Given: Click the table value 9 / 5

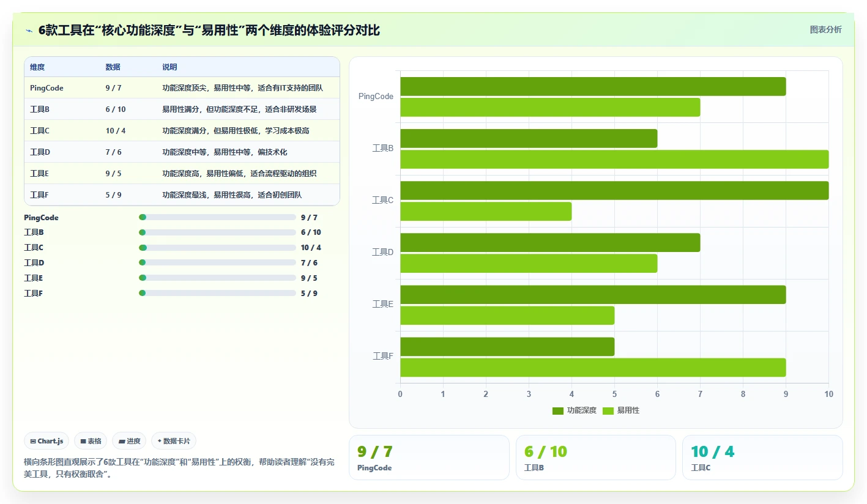Looking at the screenshot, I should [x=113, y=174].
